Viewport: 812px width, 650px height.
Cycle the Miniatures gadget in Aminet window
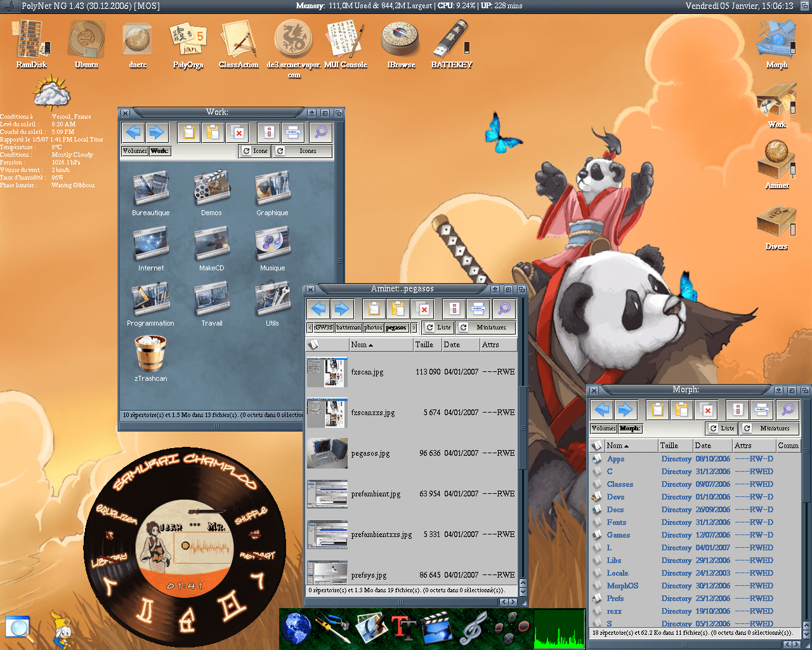(486, 328)
